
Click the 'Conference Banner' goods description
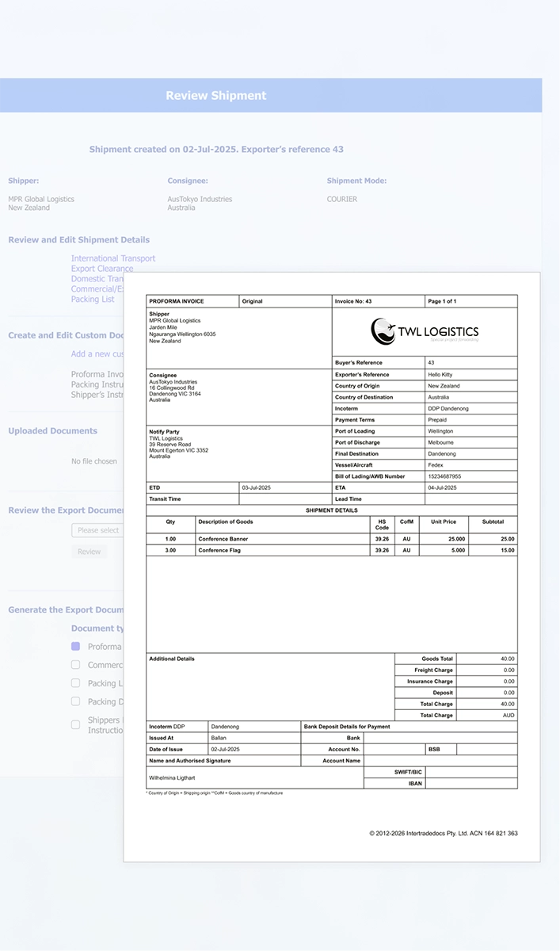click(x=223, y=539)
